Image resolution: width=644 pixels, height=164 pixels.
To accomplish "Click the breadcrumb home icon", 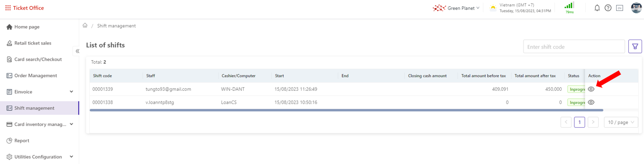I will pos(85,26).
